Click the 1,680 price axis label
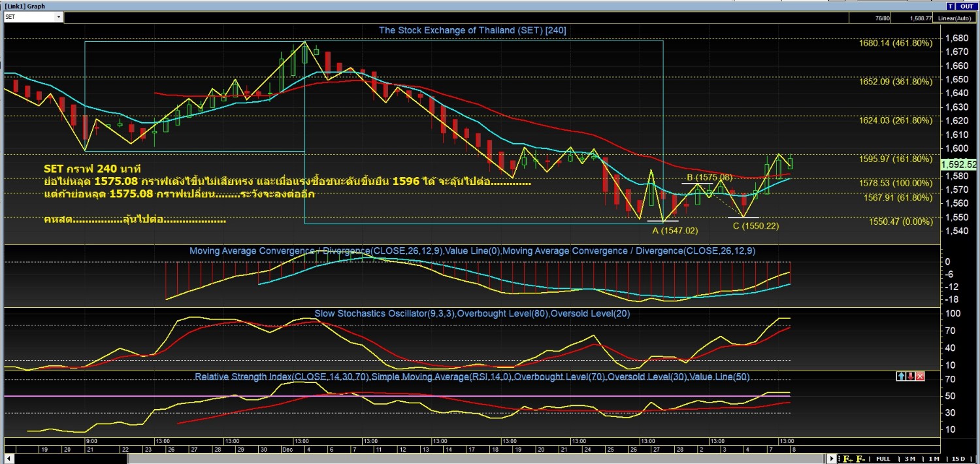This screenshot has width=980, height=464. (x=956, y=38)
